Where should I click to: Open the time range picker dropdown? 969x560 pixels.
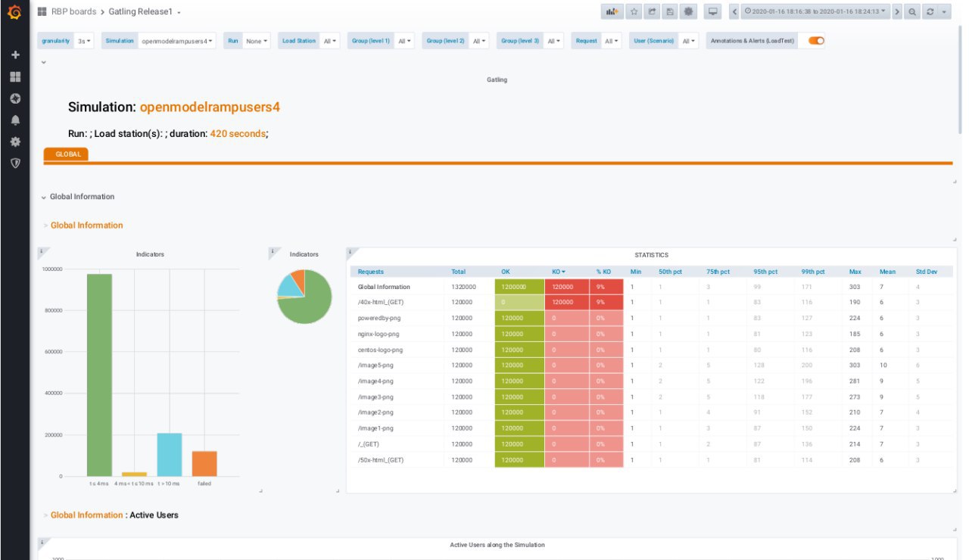tap(815, 12)
